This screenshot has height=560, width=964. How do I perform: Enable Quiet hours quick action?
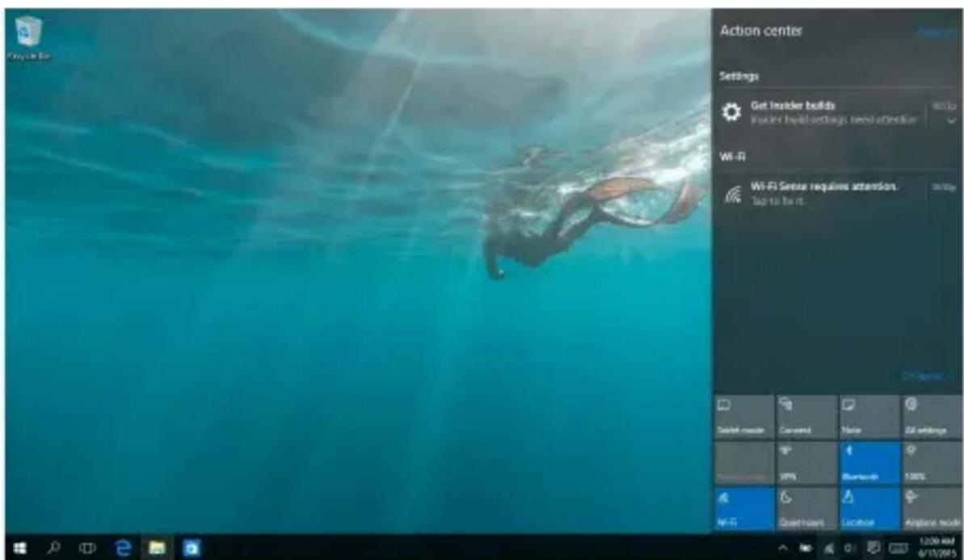pyautogui.click(x=806, y=509)
